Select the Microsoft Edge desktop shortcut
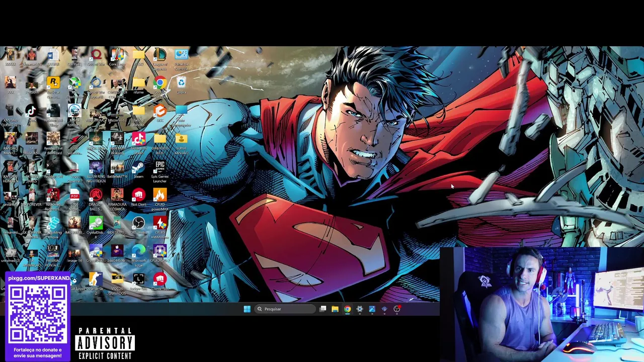Image resolution: width=644 pixels, height=362 pixels. click(139, 255)
